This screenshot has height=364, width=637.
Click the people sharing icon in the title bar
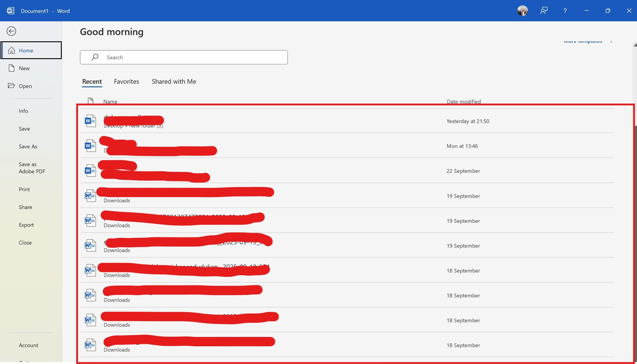pyautogui.click(x=544, y=11)
